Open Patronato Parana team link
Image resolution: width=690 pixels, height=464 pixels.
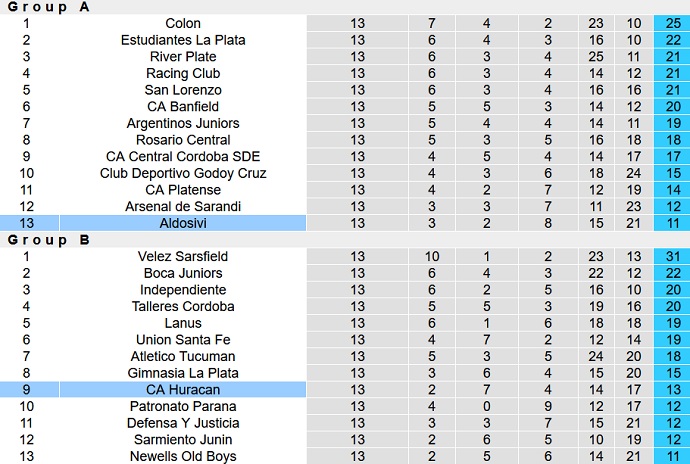coord(183,406)
